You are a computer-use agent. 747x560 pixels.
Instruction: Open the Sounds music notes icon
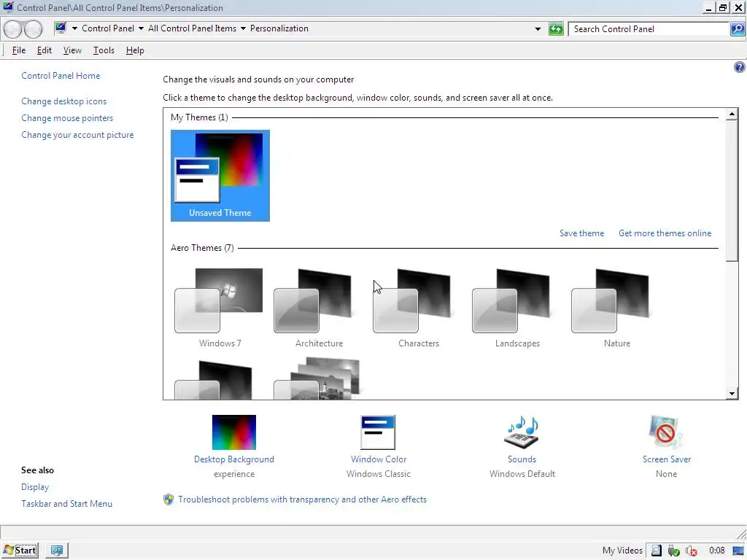pos(521,432)
